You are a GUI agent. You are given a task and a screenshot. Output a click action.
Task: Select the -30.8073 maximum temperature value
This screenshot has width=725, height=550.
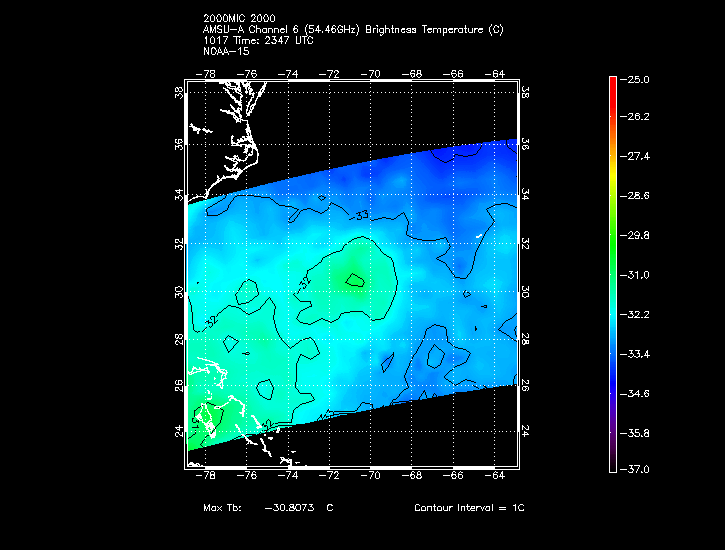point(289,507)
